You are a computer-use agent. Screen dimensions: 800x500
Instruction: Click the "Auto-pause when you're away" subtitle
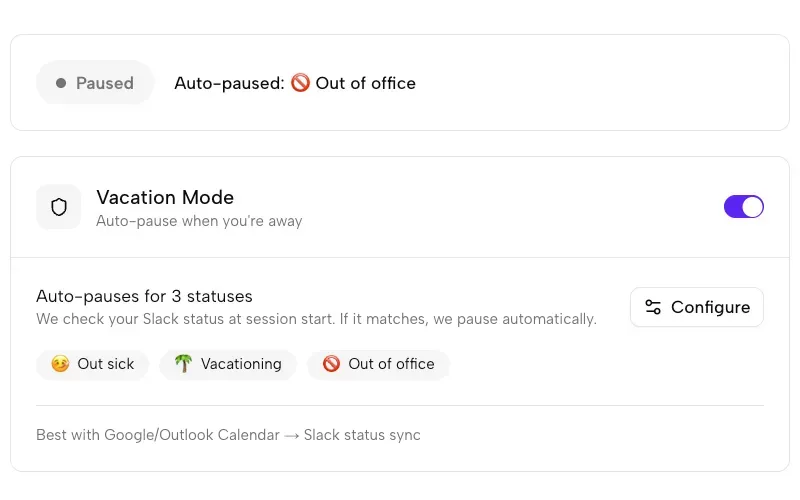199,221
